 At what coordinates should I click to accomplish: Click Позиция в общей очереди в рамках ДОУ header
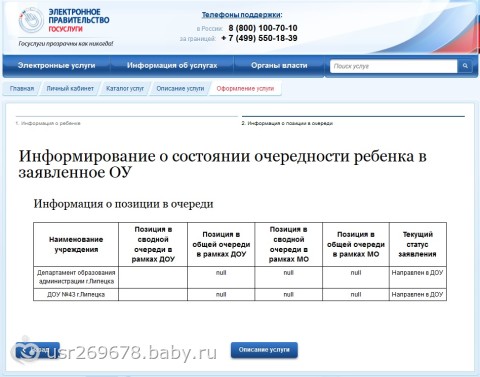(221, 244)
